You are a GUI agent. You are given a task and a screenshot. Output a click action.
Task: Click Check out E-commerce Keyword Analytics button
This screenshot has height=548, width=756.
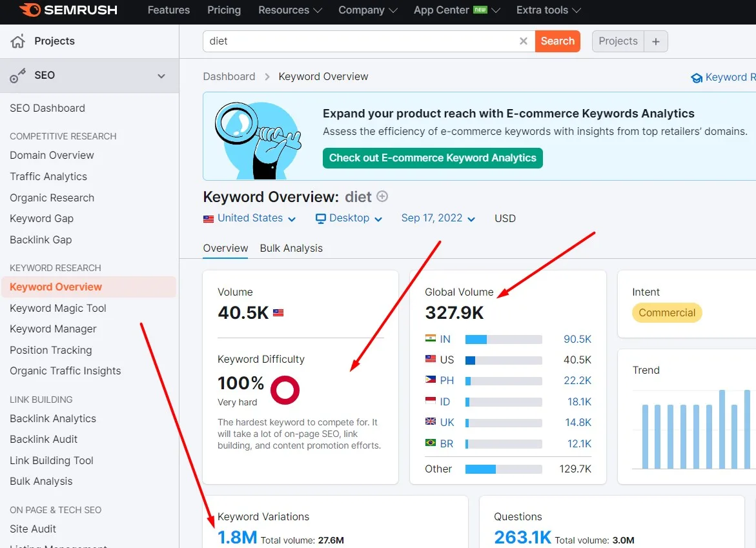(433, 158)
